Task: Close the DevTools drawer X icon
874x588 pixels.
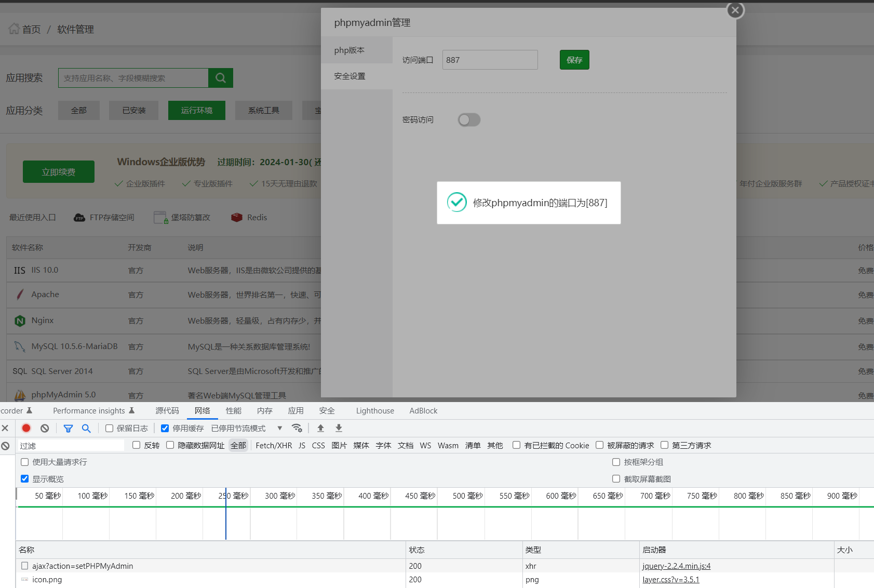Action: [5, 428]
